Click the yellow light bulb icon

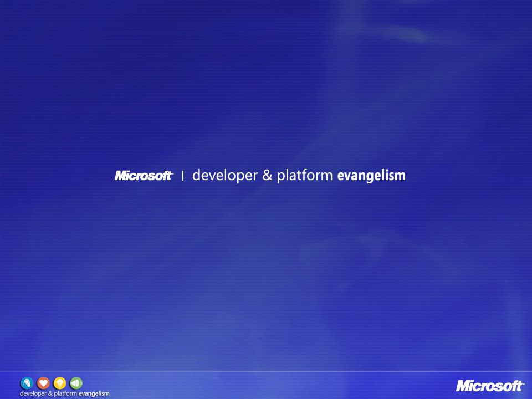pos(60,383)
